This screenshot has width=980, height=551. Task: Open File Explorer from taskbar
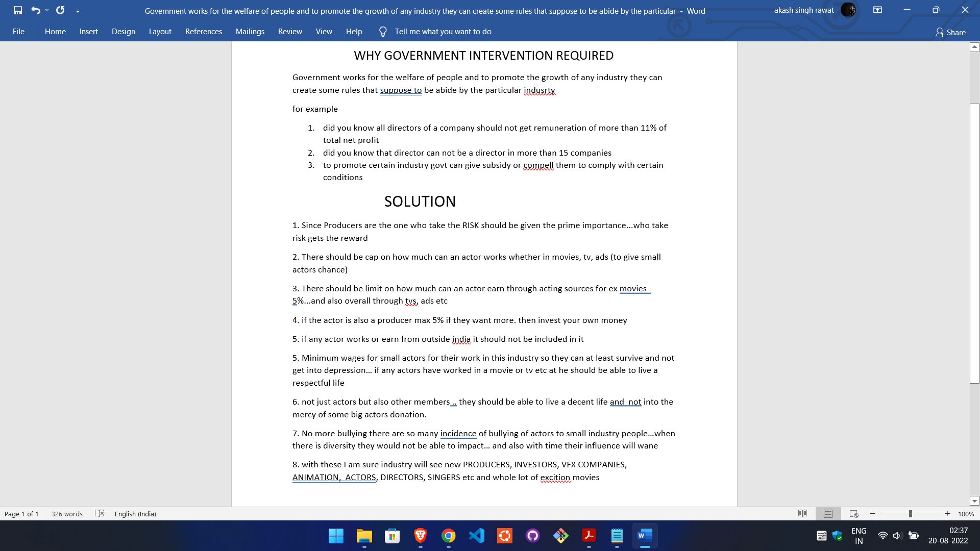point(364,536)
